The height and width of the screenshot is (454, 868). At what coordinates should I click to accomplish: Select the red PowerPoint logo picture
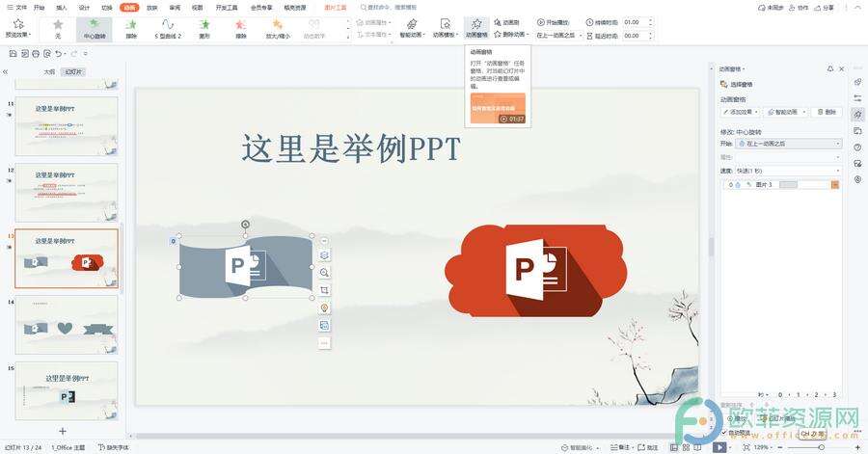pyautogui.click(x=536, y=271)
